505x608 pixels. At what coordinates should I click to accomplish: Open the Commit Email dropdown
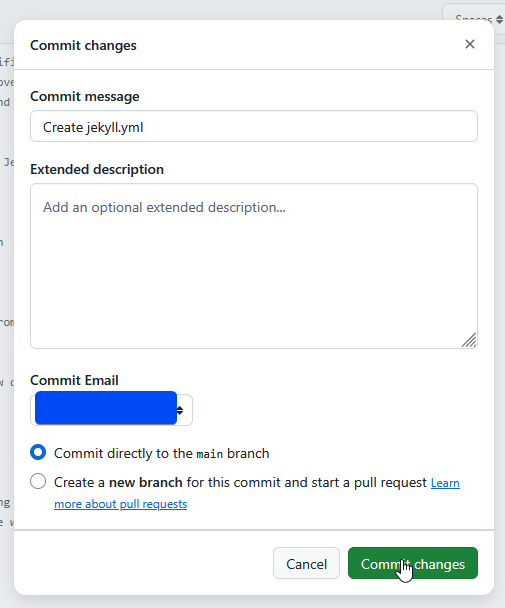tap(111, 410)
